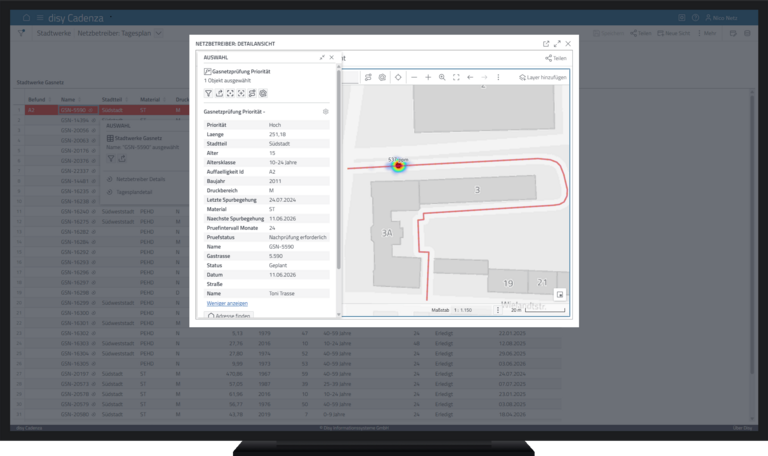Zoom in the map with the plus icon
Screen dimensions: 768x456
(x=428, y=77)
